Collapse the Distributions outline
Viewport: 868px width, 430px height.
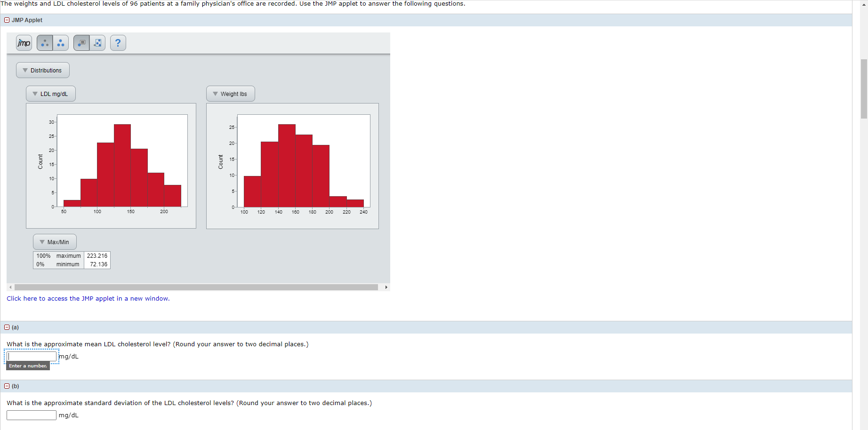pyautogui.click(x=43, y=70)
